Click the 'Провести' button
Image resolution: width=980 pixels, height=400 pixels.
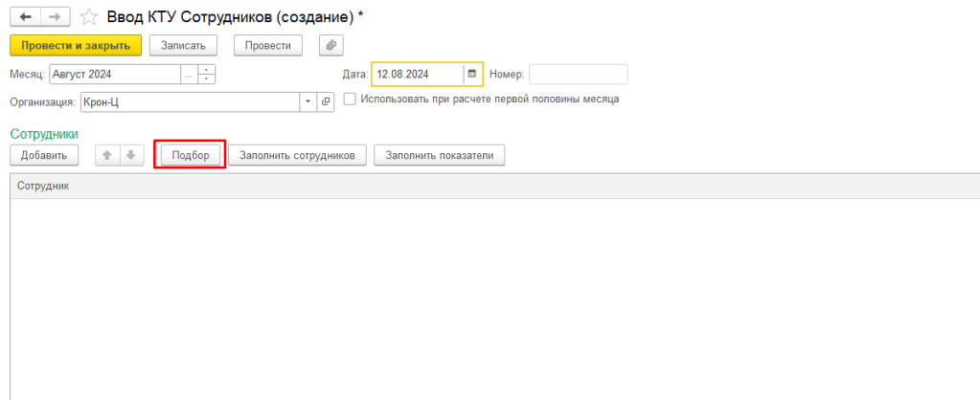[x=268, y=46]
